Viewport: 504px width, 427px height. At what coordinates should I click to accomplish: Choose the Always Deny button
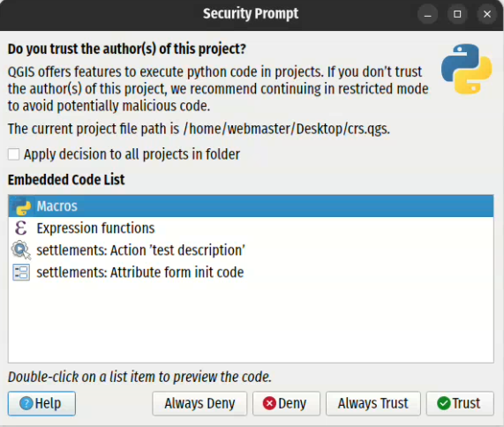199,403
